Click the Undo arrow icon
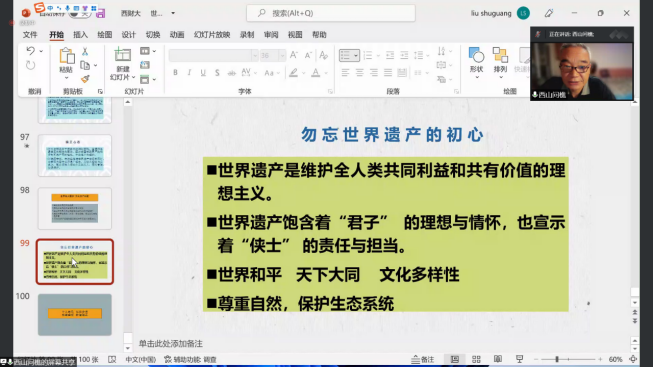 pyautogui.click(x=30, y=51)
